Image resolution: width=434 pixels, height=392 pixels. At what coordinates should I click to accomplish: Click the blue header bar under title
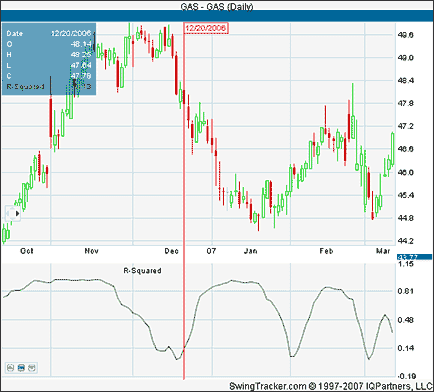pos(217,16)
